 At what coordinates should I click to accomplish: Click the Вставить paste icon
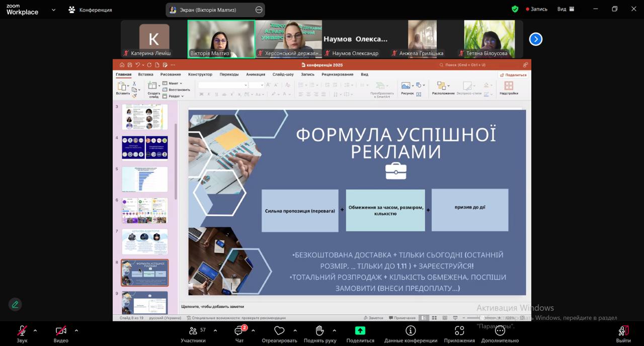(x=122, y=86)
